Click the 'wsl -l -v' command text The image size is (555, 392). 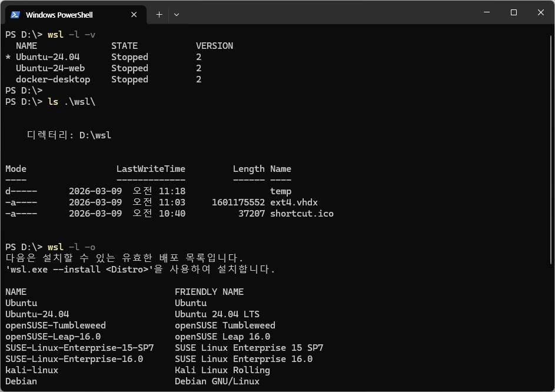click(71, 35)
